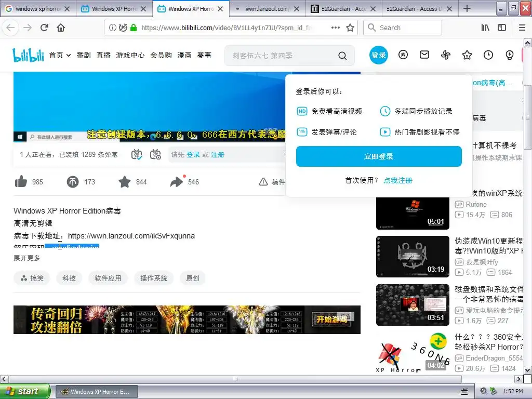Click the report warning triangle icon
Viewport: 532px width, 399px height.
[x=263, y=182]
